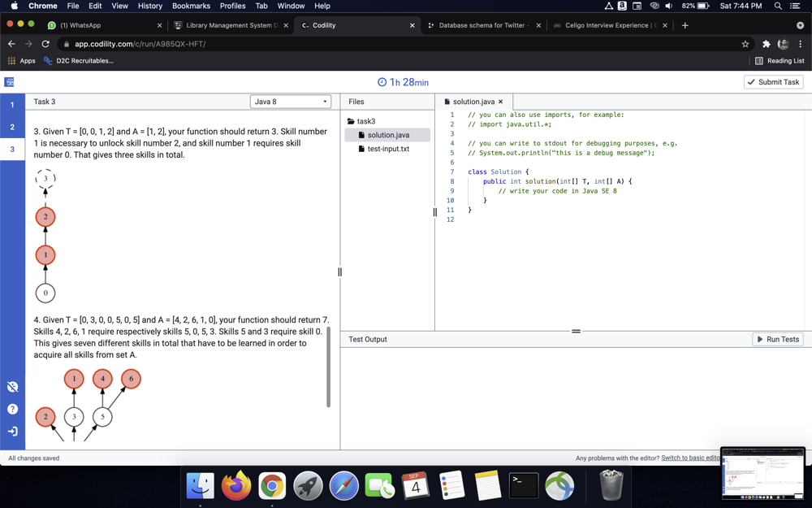Open FaceTime from the dock

tap(379, 486)
